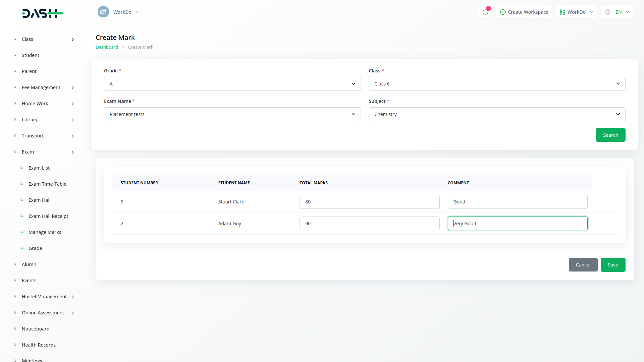This screenshot has height=362, width=644.
Task: Open the Class selection dropdown
Action: [x=497, y=84]
